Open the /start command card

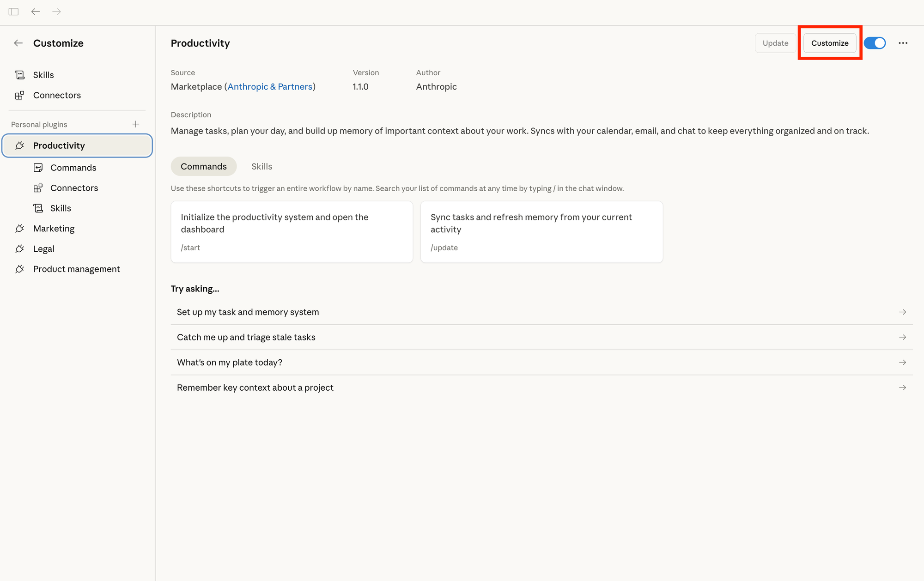[292, 231]
